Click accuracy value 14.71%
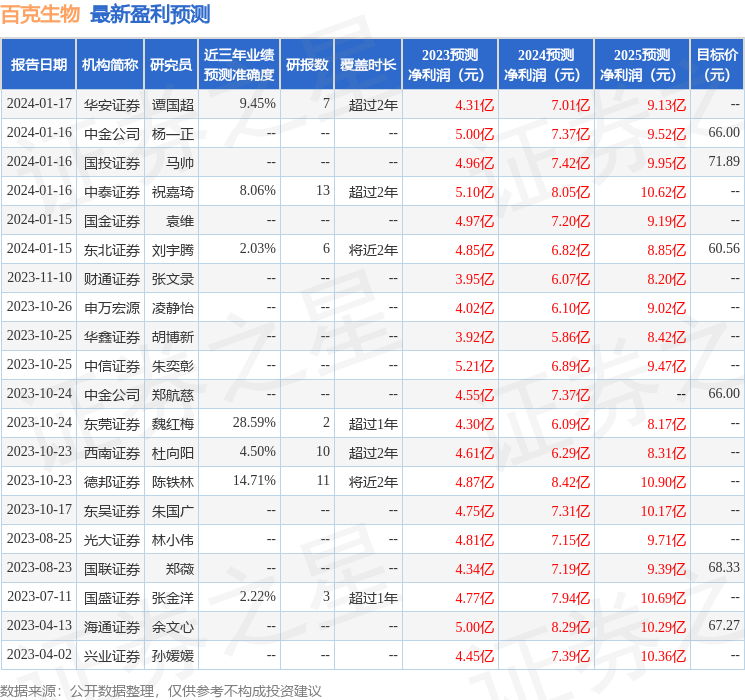The height and width of the screenshot is (700, 745). (254, 480)
